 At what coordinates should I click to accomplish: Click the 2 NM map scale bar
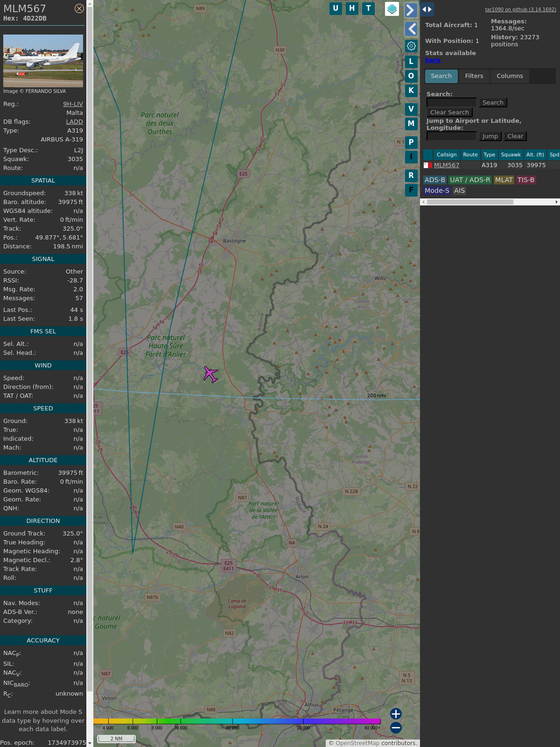coord(116,739)
